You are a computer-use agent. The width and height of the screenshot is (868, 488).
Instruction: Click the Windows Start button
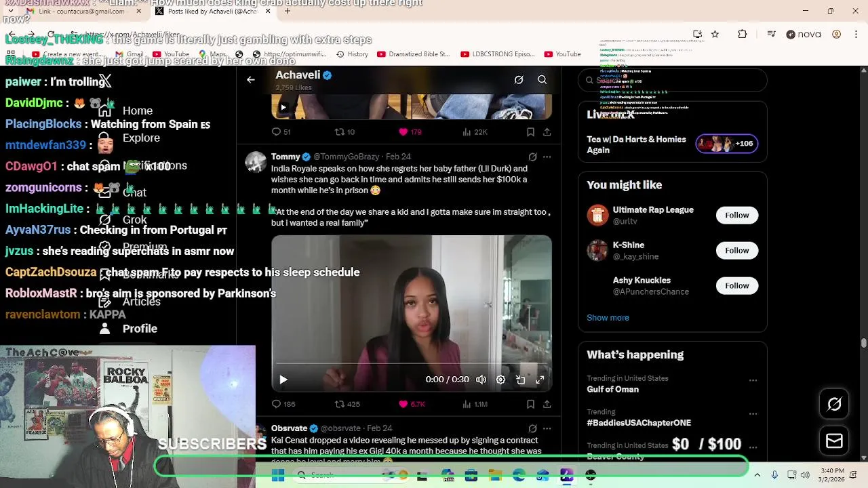[x=278, y=476]
